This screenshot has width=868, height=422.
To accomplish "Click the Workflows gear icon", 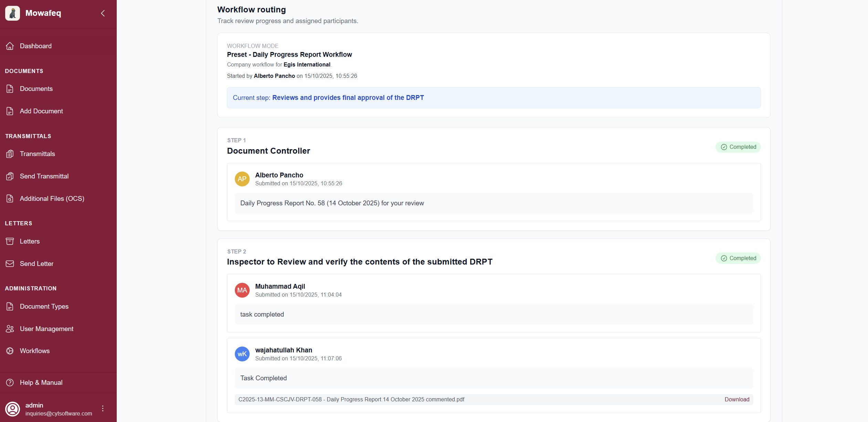I will pos(10,351).
